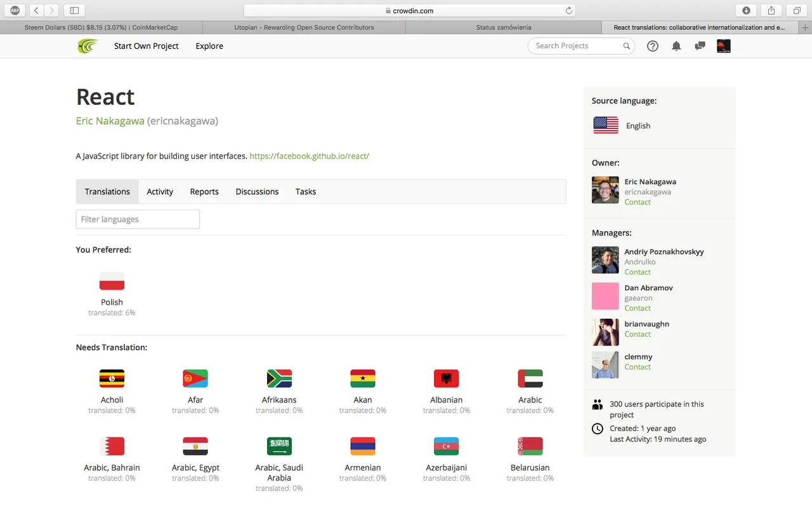Click the "300 users participate" text
This screenshot has height=508, width=812.
(x=657, y=409)
